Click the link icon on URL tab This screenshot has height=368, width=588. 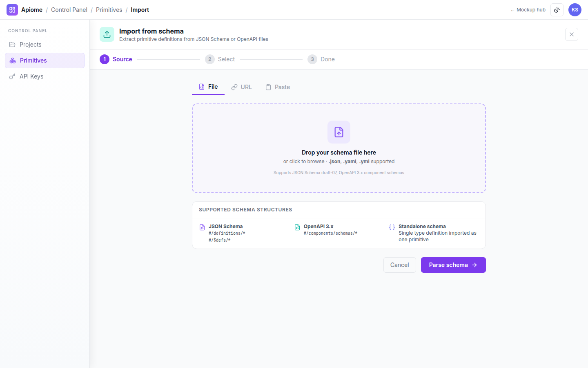click(234, 87)
